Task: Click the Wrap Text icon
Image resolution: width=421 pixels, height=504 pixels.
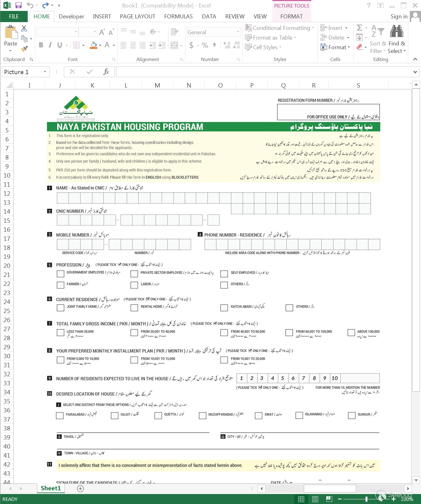Action: click(175, 32)
